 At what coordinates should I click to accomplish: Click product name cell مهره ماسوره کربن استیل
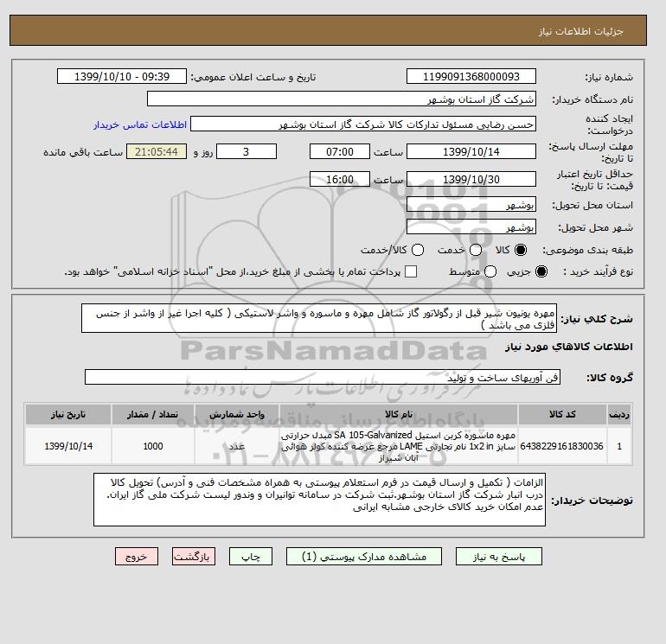pos(399,446)
